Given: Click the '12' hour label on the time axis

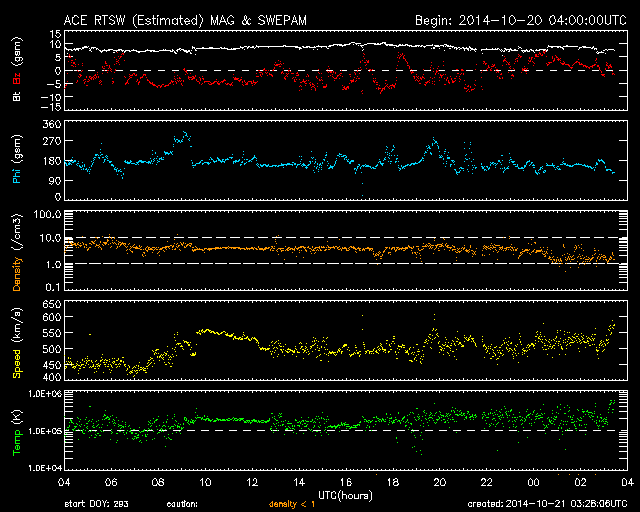Looking at the screenshot, I should [252, 482].
